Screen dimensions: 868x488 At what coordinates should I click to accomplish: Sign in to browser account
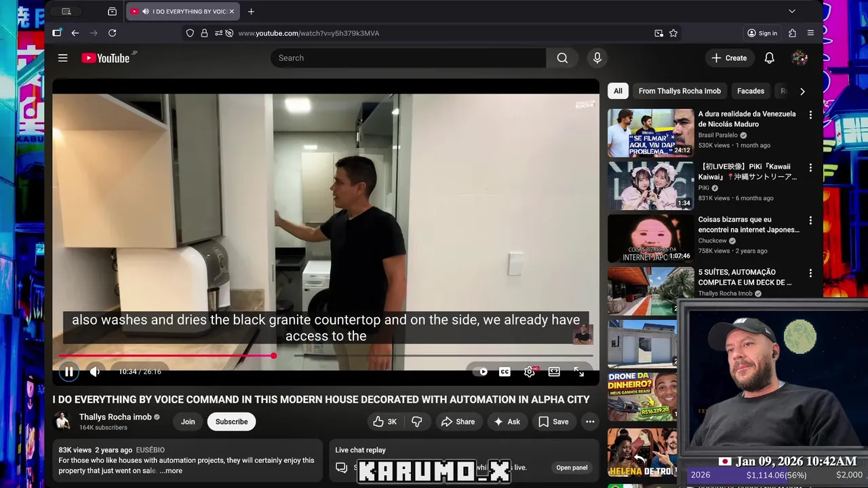762,33
